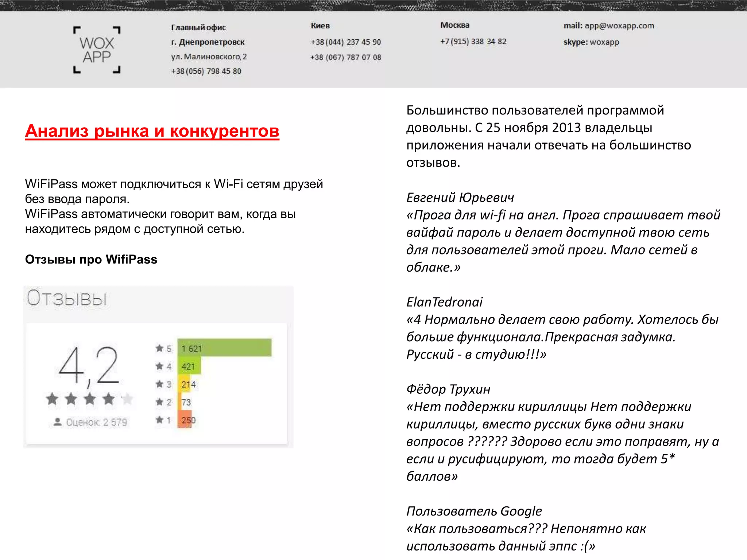Screen dimensions: 747x560
Task: Click the green 5-star bar showing 1 621
Action: point(224,348)
